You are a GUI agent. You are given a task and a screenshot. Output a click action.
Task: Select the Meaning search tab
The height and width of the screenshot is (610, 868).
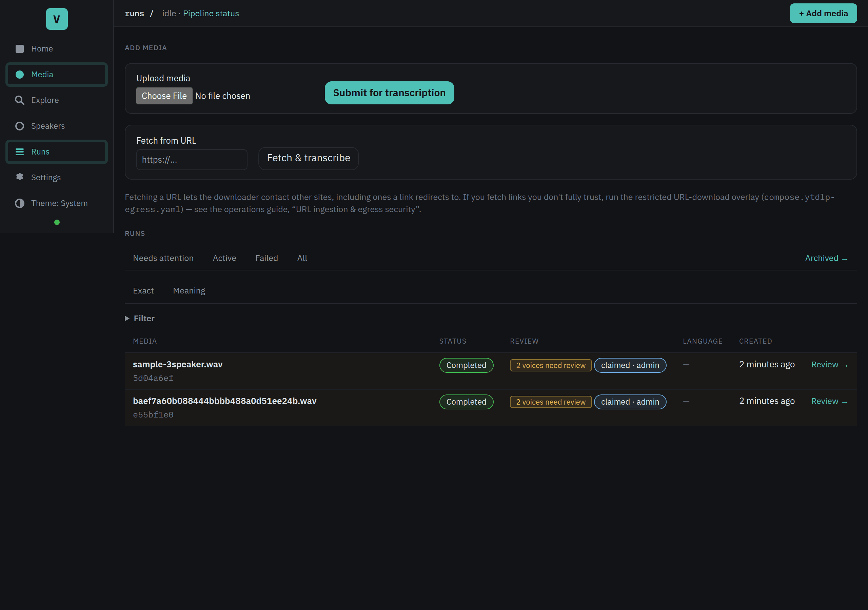(x=189, y=291)
